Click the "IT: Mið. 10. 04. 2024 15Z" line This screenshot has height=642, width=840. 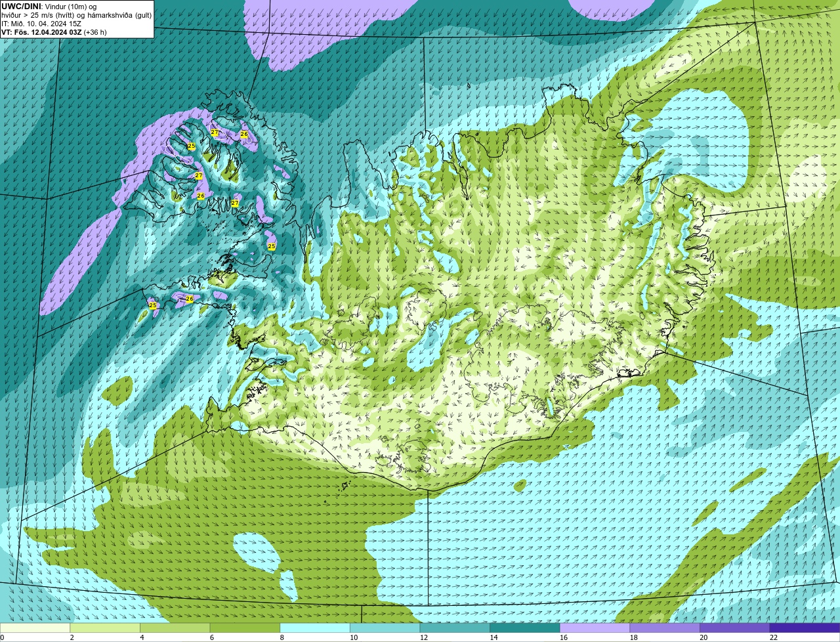41,23
